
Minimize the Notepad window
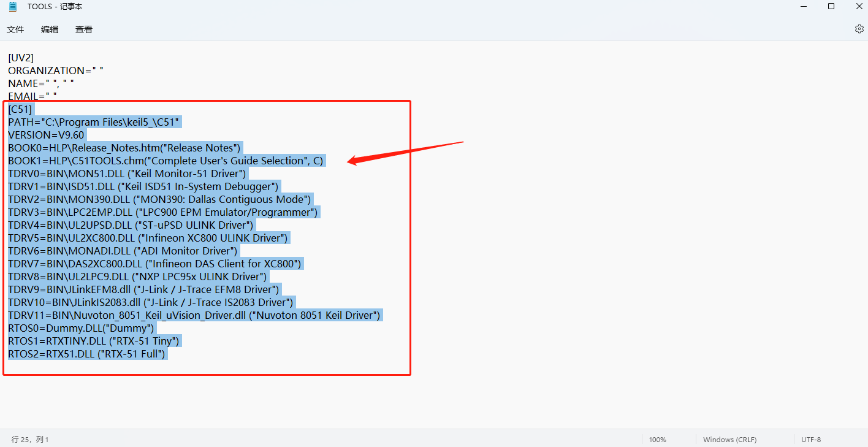[x=804, y=6]
